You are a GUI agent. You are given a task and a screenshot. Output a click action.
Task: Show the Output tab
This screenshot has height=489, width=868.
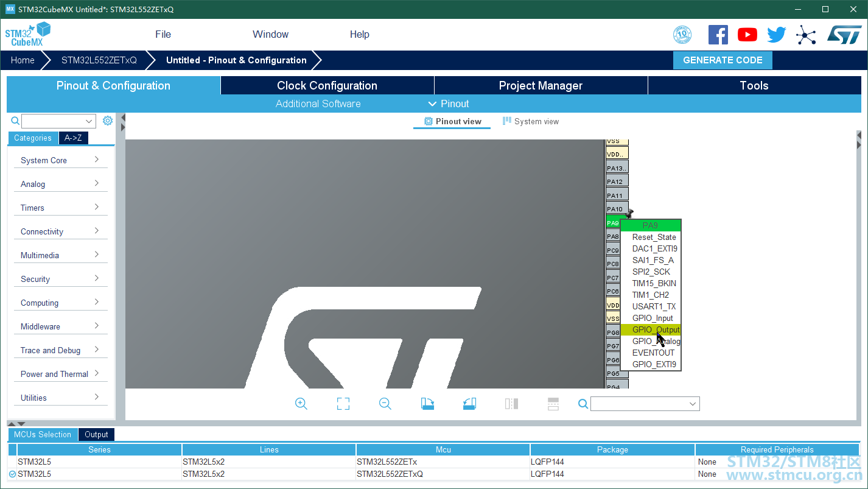point(96,435)
